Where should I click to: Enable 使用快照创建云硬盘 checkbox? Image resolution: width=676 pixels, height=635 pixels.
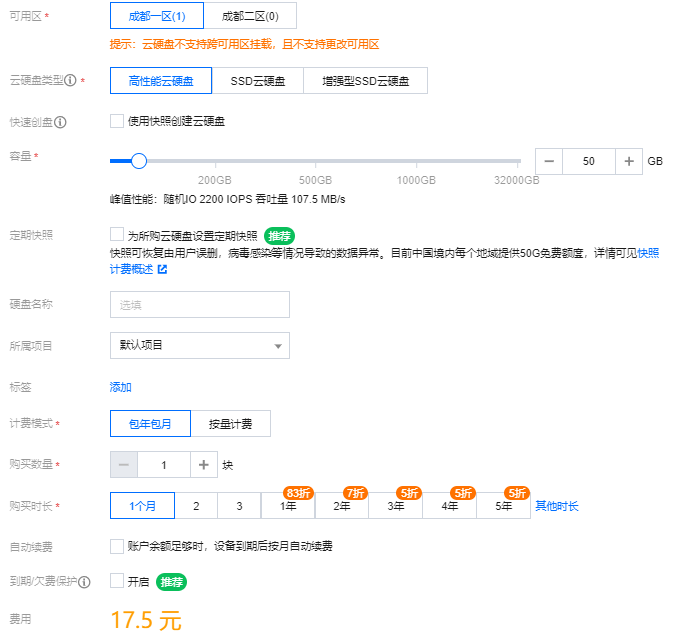coord(117,121)
